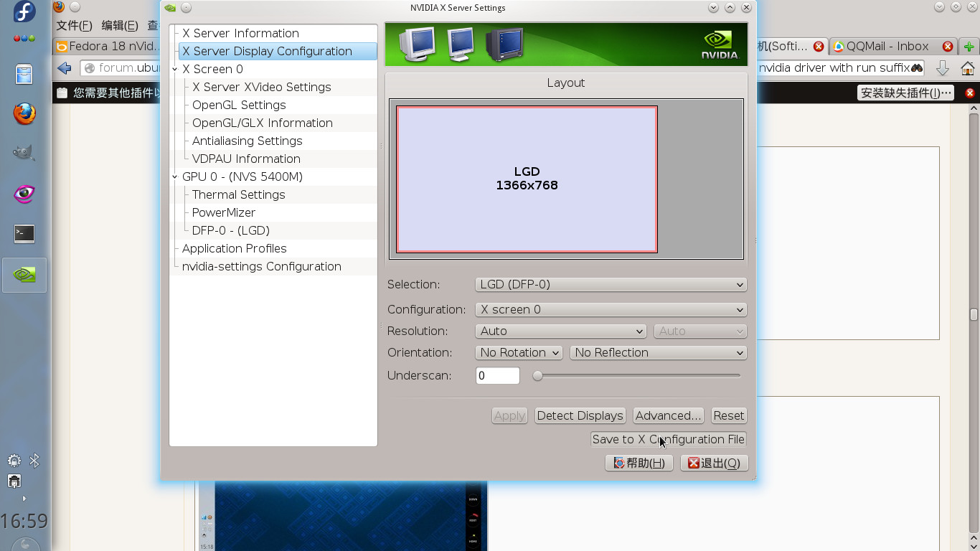Viewport: 980px width, 551px height.
Task: Close the plugin notification bar in Firefox
Action: pyautogui.click(x=970, y=93)
